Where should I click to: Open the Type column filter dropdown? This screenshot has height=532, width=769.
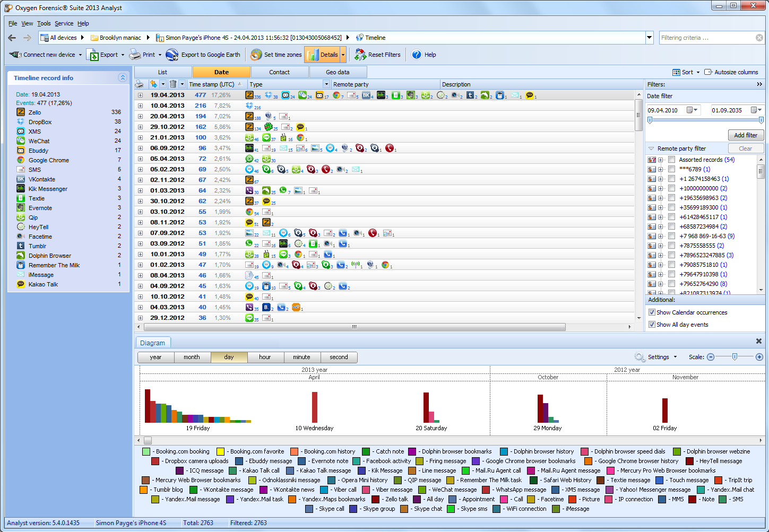pos(326,84)
